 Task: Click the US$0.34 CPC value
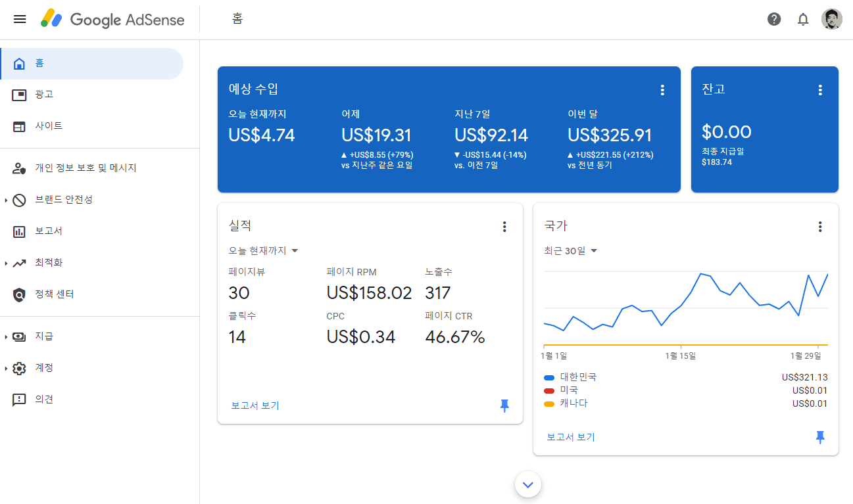pyautogui.click(x=361, y=338)
